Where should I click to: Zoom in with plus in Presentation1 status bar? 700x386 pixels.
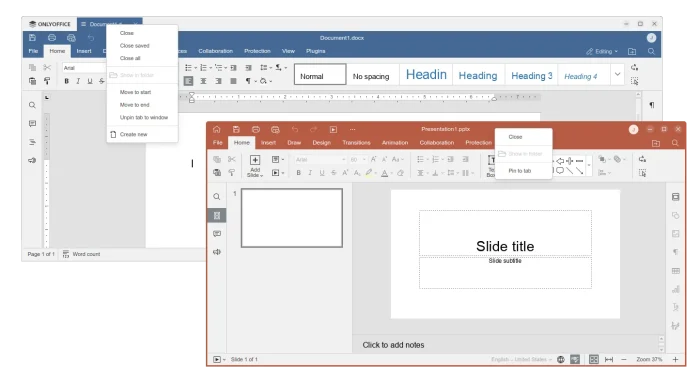tap(675, 359)
